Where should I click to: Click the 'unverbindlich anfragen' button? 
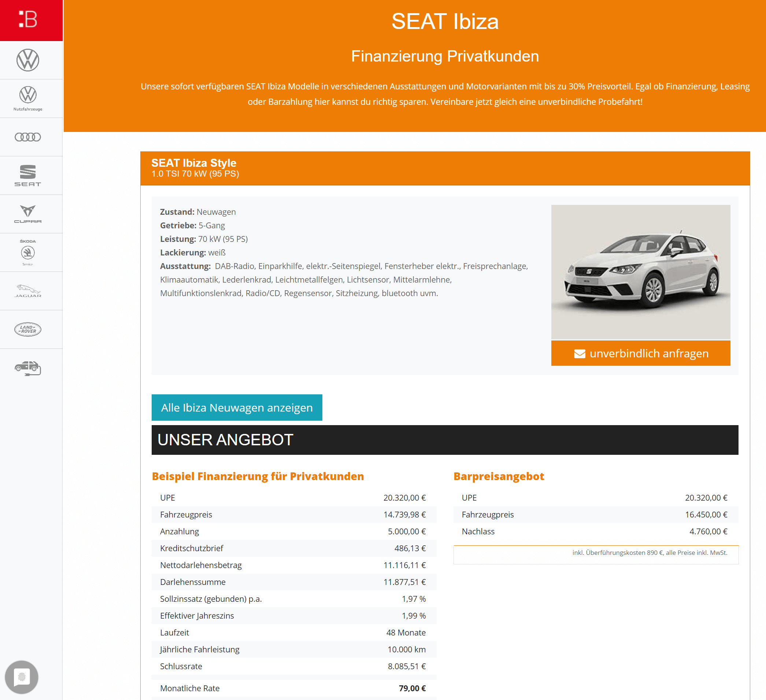[x=641, y=353]
